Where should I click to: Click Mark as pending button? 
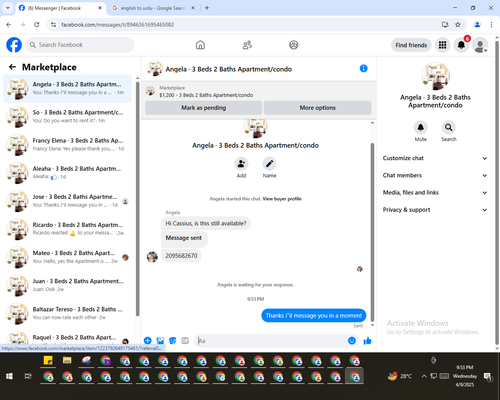pyautogui.click(x=203, y=108)
